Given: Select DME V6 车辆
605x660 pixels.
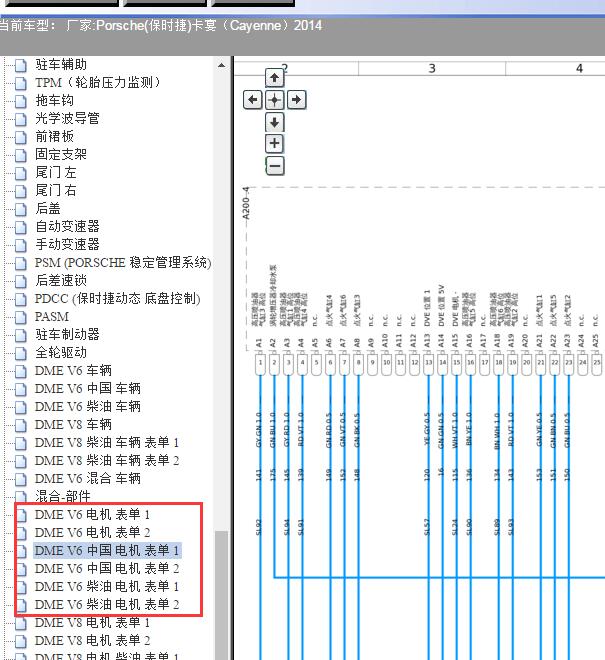Looking at the screenshot, I should 73,370.
